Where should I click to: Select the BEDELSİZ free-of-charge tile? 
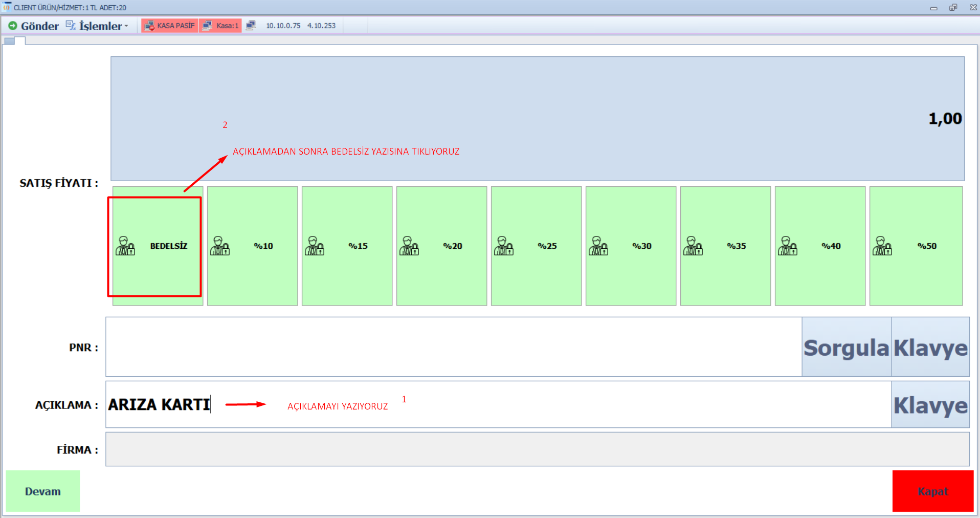(x=158, y=246)
